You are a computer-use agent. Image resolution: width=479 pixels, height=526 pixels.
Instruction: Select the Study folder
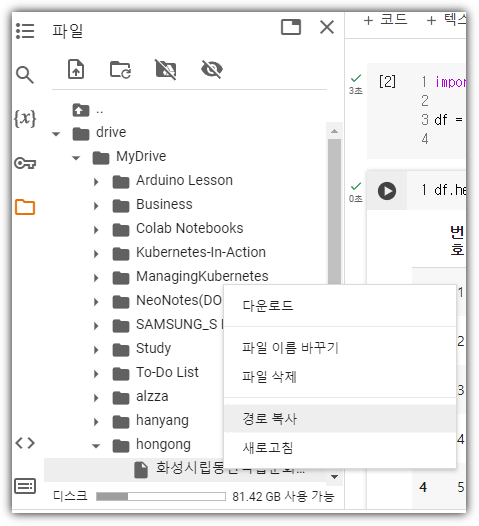click(153, 348)
